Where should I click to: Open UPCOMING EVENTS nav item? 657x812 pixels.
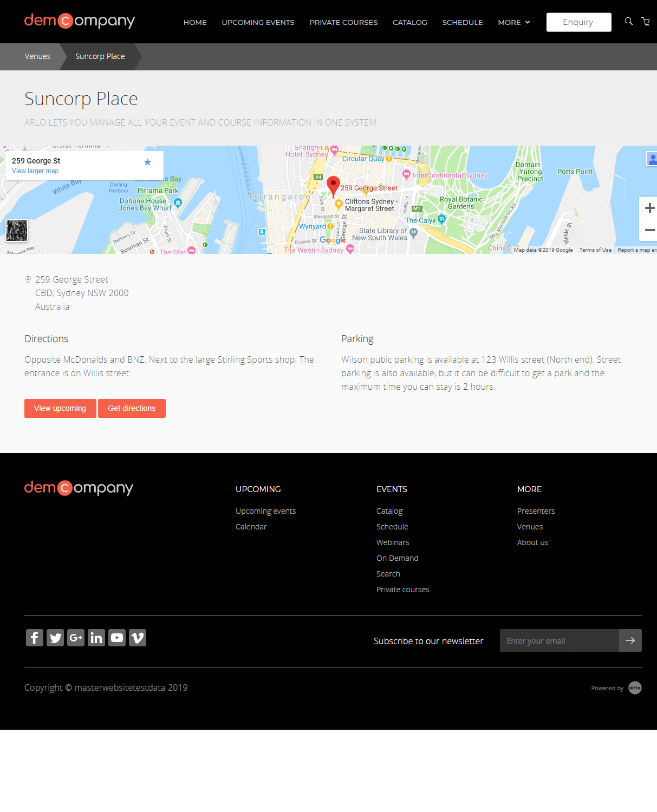coord(258,22)
